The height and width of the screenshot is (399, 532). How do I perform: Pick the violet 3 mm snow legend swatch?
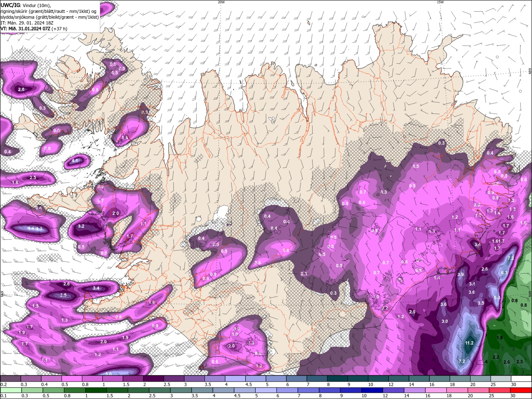[195, 379]
